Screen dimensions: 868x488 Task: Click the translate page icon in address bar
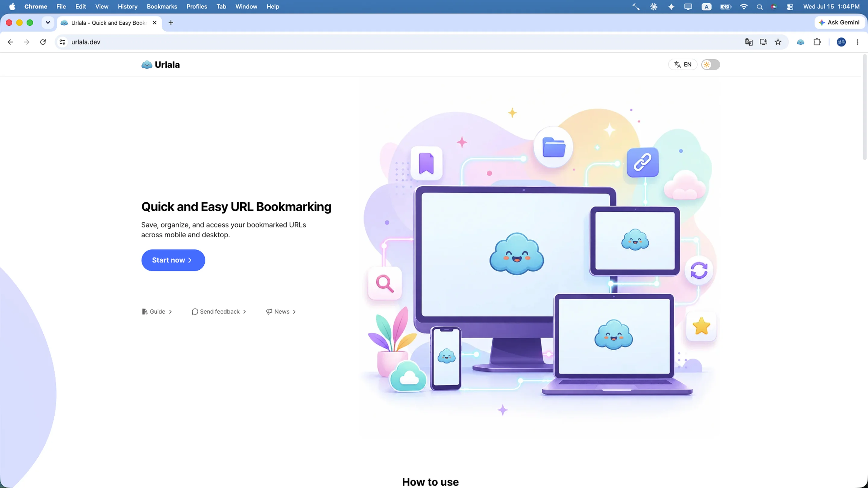(749, 42)
